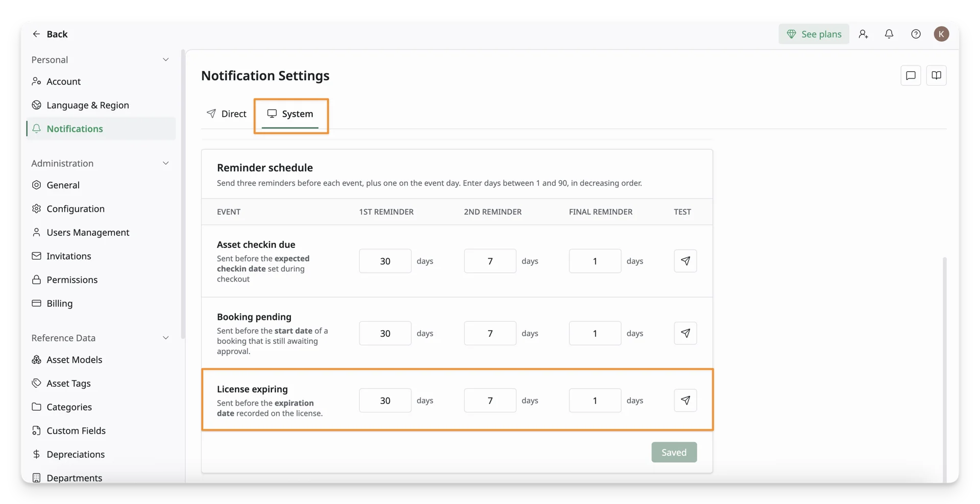Screen dimensions: 980x504
Task: Click the Custom Fields file icon
Action: pos(36,431)
